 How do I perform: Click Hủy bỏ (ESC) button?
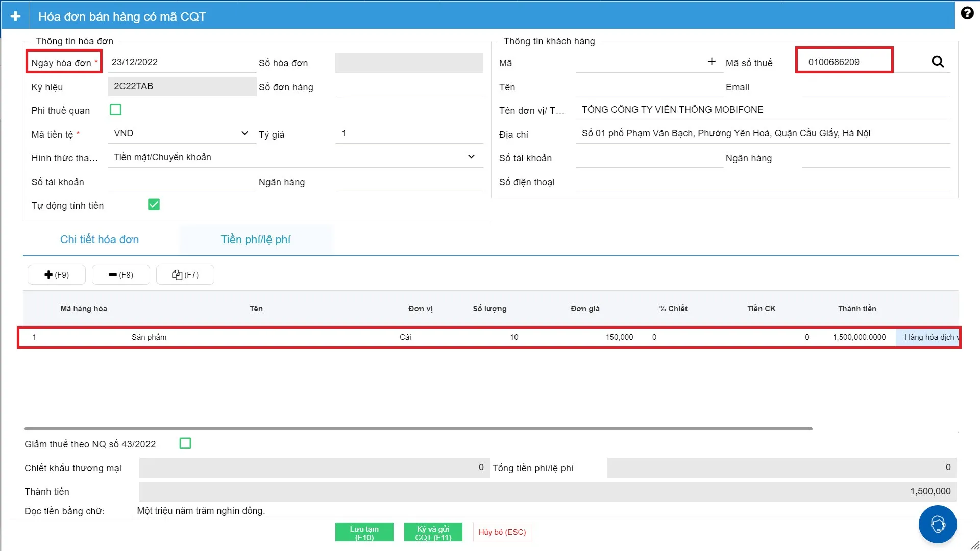tap(502, 532)
